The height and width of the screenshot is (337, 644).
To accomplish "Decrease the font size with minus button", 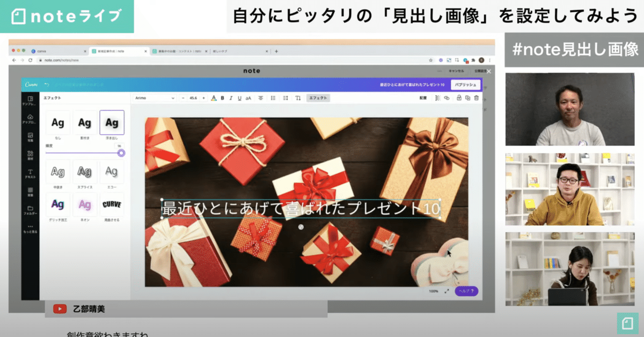I will (x=184, y=98).
